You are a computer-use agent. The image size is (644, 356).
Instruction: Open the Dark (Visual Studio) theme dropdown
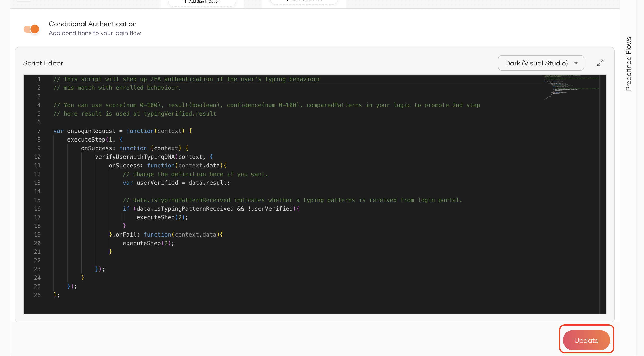[x=541, y=63]
